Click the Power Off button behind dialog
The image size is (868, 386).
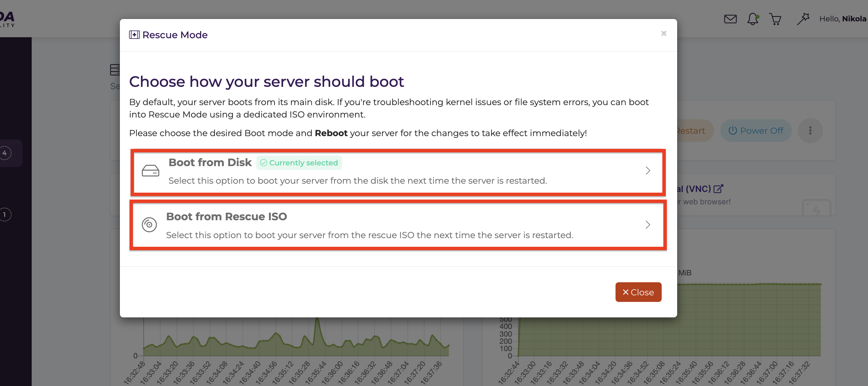[x=756, y=131]
